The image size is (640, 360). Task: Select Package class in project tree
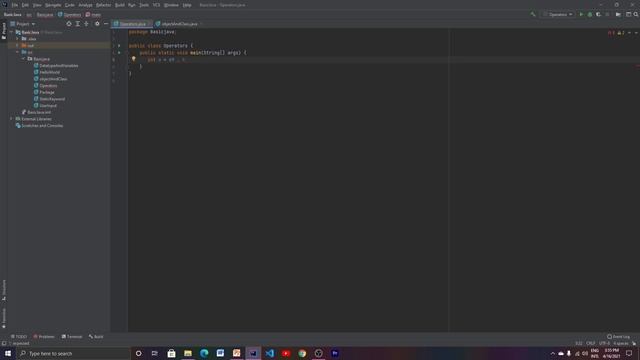[x=44, y=92]
